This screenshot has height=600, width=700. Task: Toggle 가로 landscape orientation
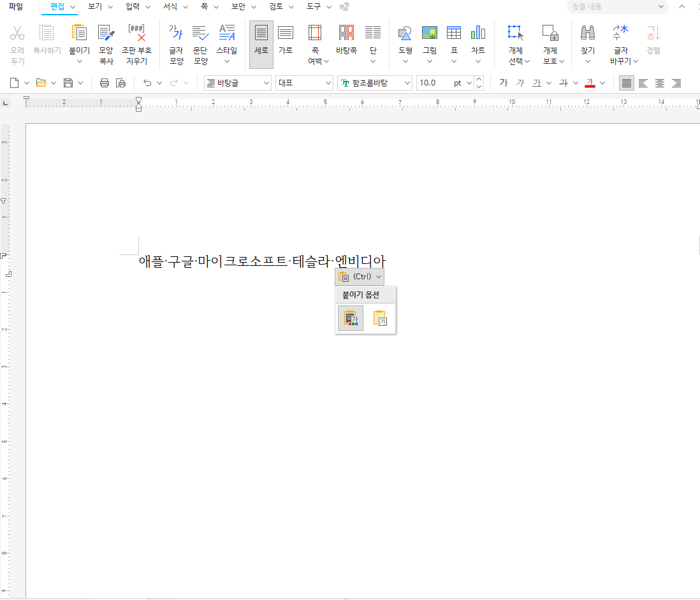coord(286,33)
